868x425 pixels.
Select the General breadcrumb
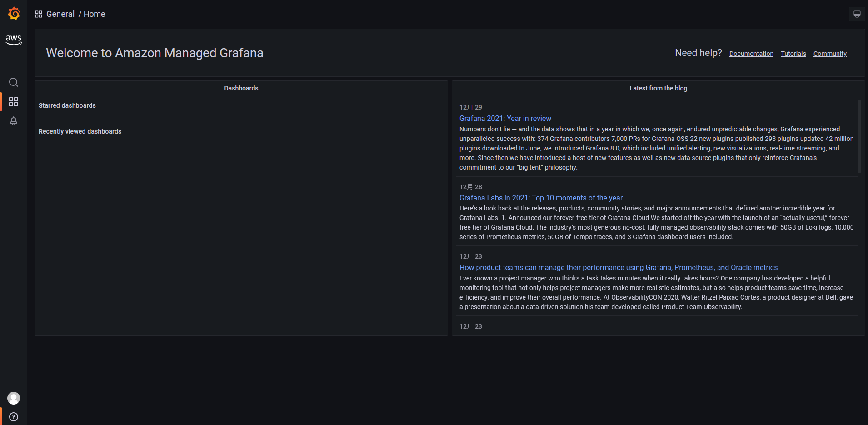[x=60, y=14]
